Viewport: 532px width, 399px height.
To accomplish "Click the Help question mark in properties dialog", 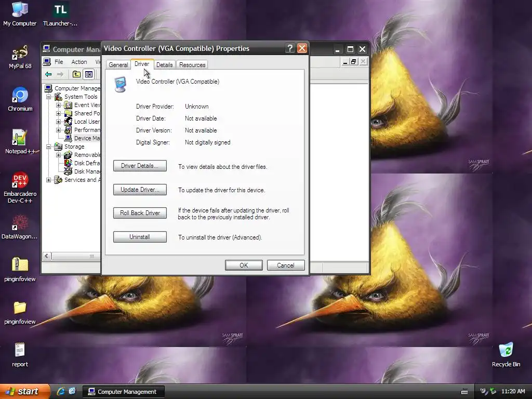I will [x=290, y=48].
